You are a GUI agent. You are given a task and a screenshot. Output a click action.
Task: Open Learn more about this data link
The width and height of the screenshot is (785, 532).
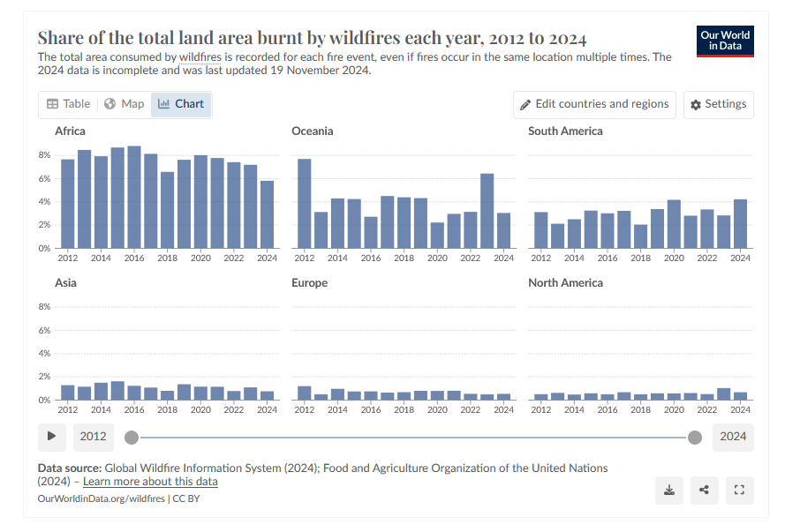pos(150,482)
